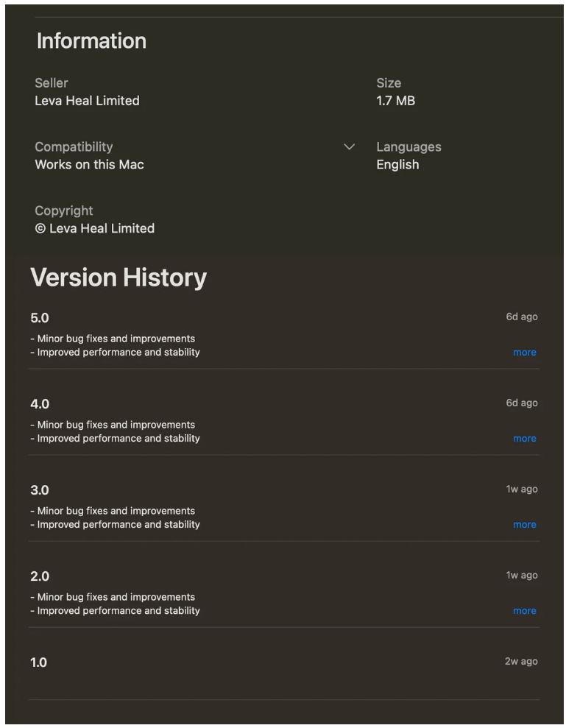Select the English language value

(x=397, y=165)
